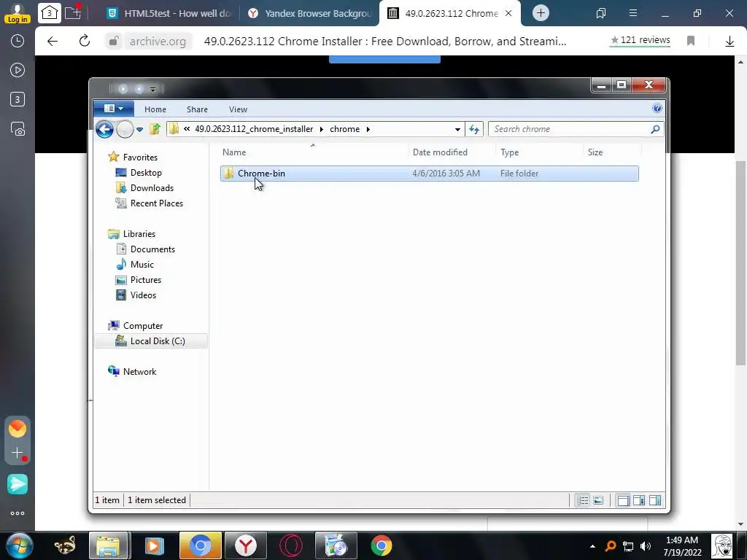The width and height of the screenshot is (747, 560).
Task: Open Opera from the taskbar
Action: [x=290, y=545]
